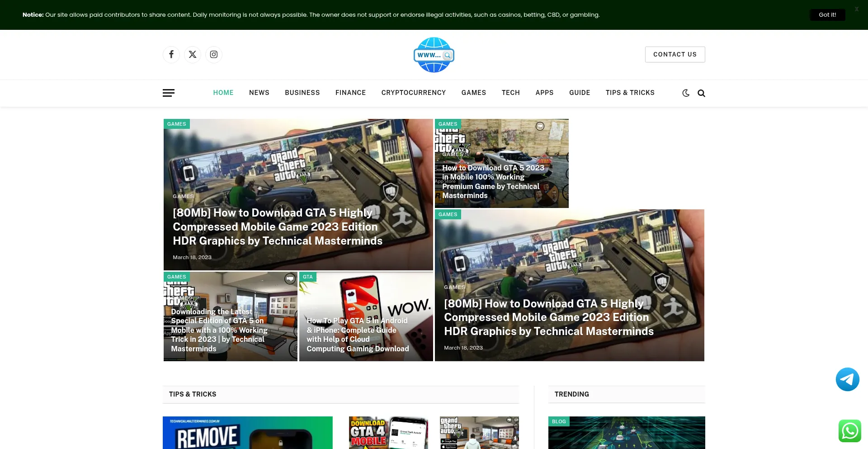Screen dimensions: 868x449
Task: Open the hamburger menu icon
Action: 169,93
